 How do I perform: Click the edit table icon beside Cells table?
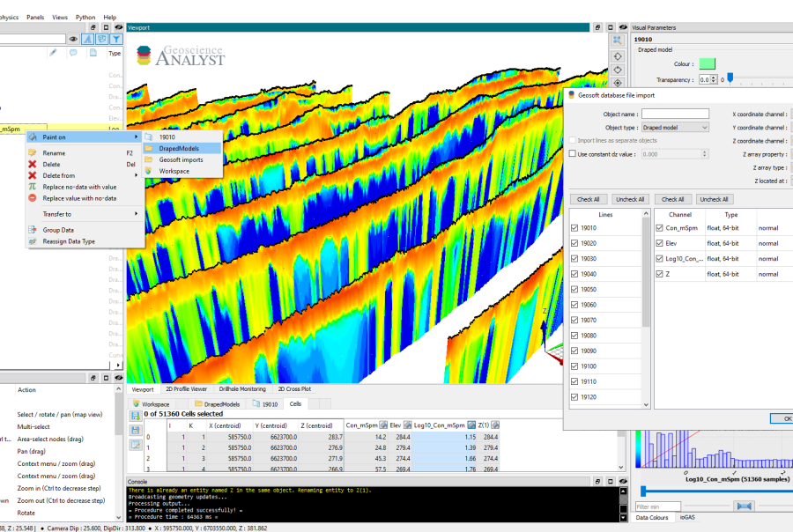[136, 445]
